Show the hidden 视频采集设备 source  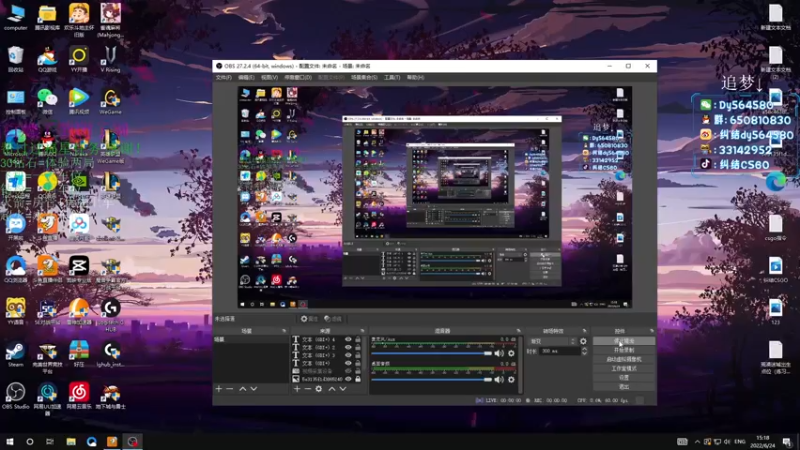[x=348, y=371]
